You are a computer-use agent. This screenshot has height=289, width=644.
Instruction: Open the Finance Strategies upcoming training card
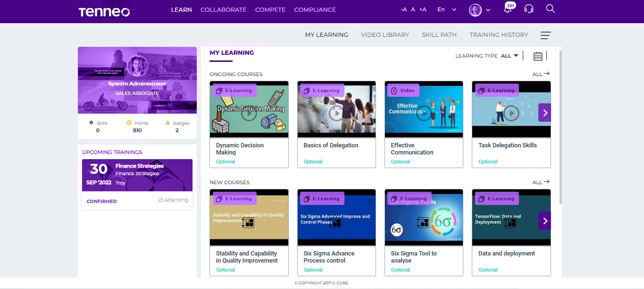pos(137,175)
